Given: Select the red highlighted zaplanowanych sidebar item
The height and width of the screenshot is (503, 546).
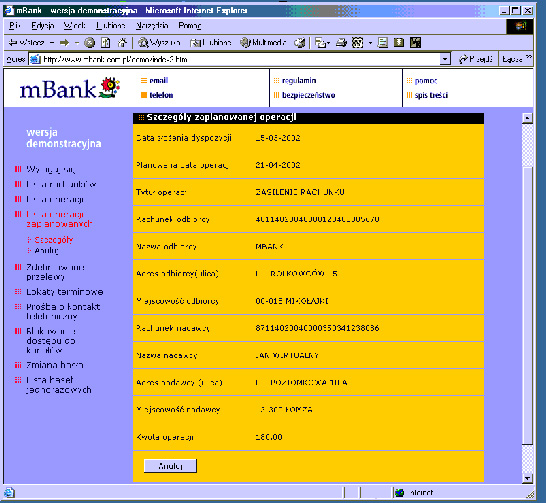Looking at the screenshot, I should tap(59, 219).
